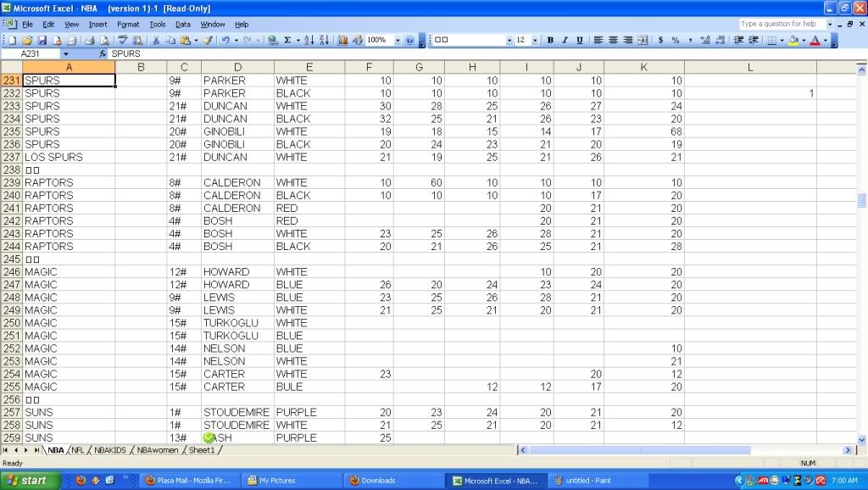Apply the red Font Color

(815, 40)
